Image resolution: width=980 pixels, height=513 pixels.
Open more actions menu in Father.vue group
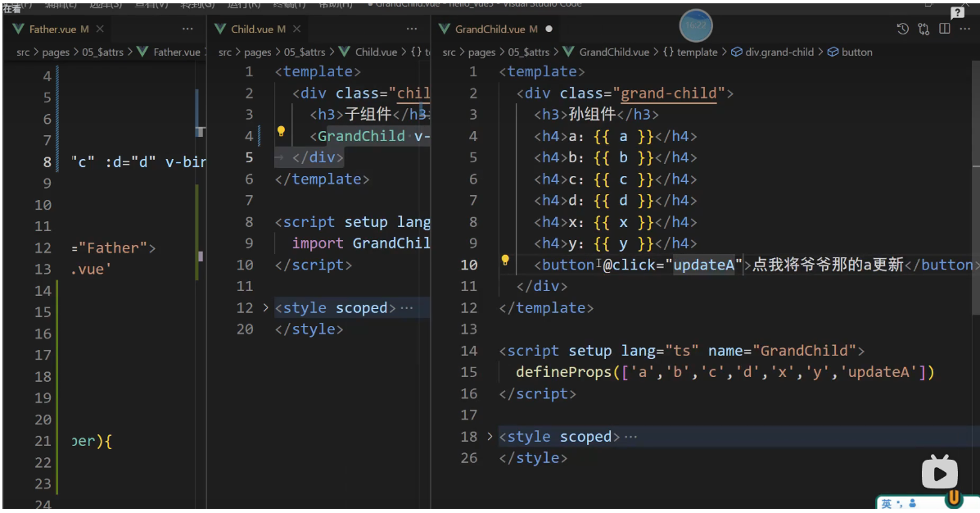pos(187,30)
